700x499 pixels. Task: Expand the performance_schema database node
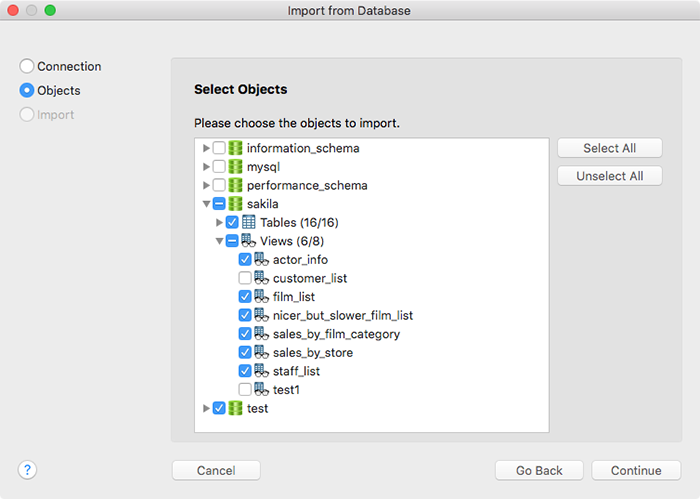point(206,185)
